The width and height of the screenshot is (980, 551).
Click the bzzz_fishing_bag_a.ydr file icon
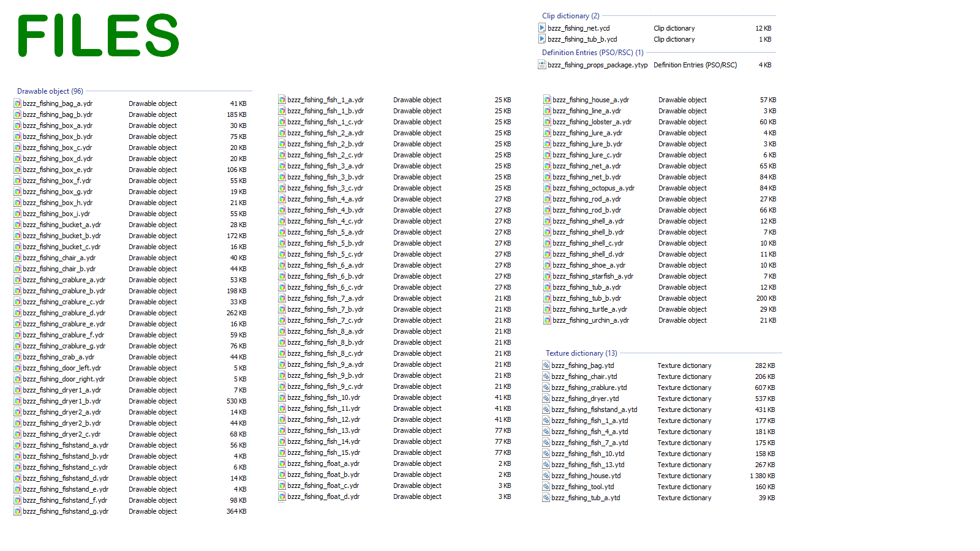17,103
